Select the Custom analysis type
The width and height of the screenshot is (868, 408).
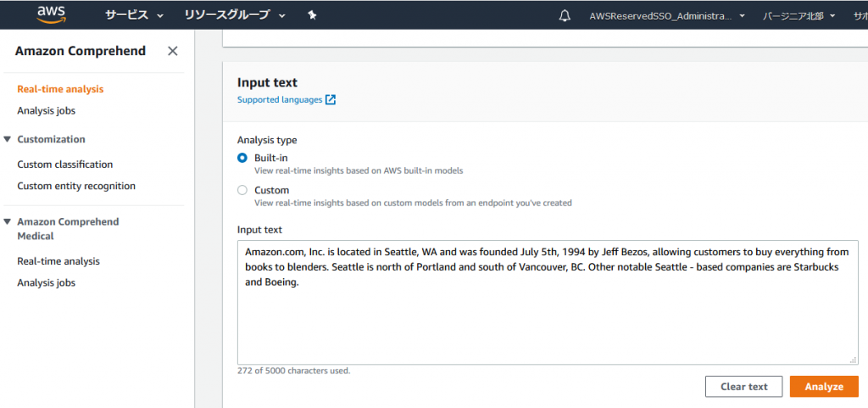[x=242, y=190]
